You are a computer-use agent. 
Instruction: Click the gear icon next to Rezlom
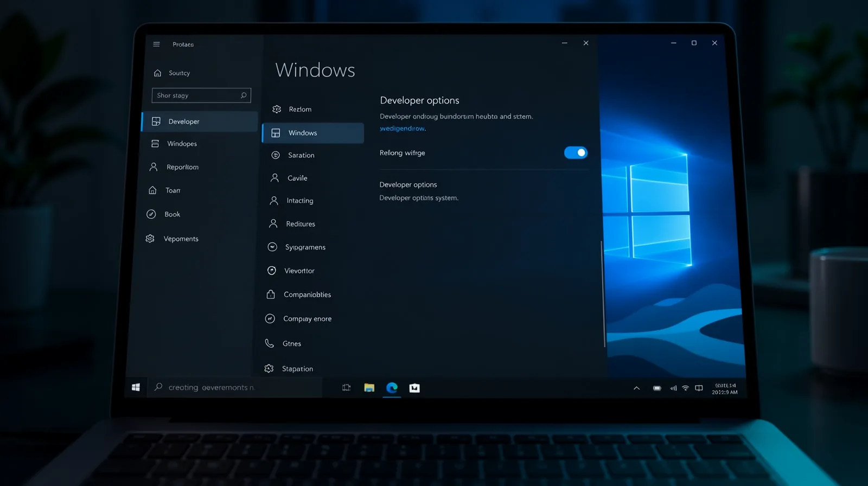(277, 109)
